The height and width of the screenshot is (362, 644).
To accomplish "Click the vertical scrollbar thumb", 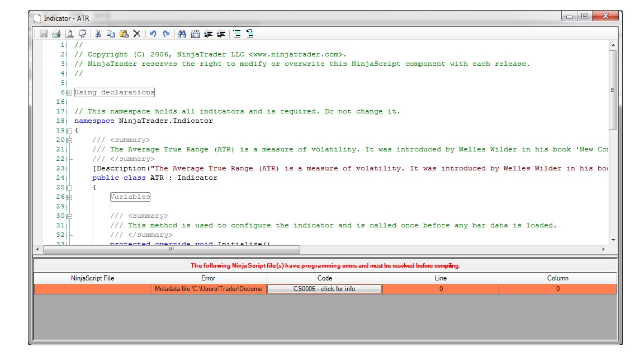I will [x=613, y=90].
